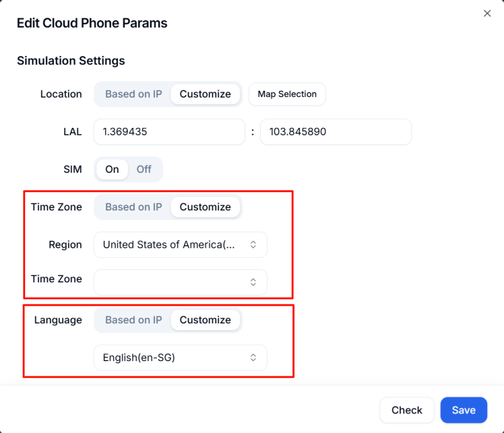Set Language to Based on IP

134,320
